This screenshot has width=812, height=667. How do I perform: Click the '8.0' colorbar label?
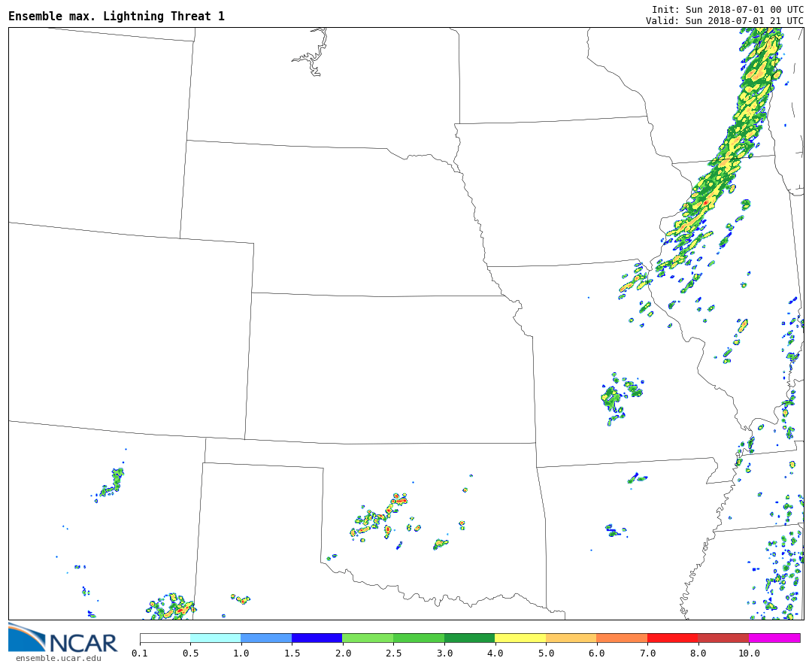pos(698,653)
